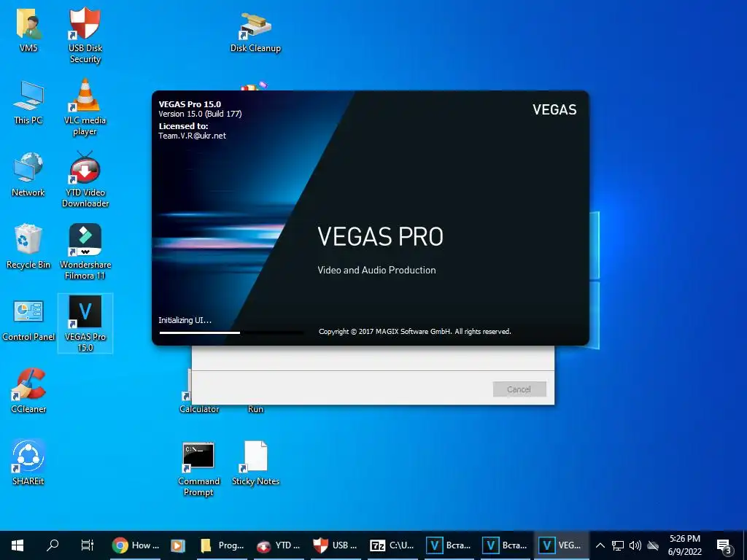Viewport: 747px width, 560px height.
Task: Open Task View on the taskbar
Action: tap(88, 545)
